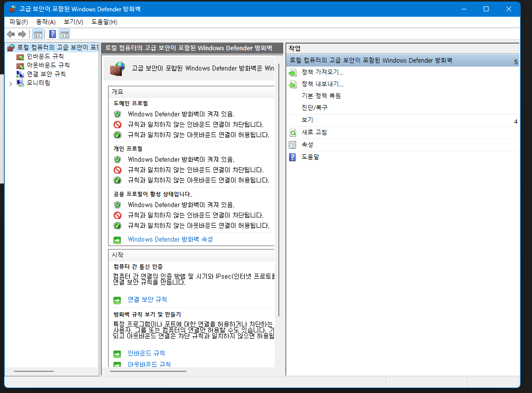The height and width of the screenshot is (393, 532).
Task: Click the 도움말 help icon in actions
Action: click(293, 157)
